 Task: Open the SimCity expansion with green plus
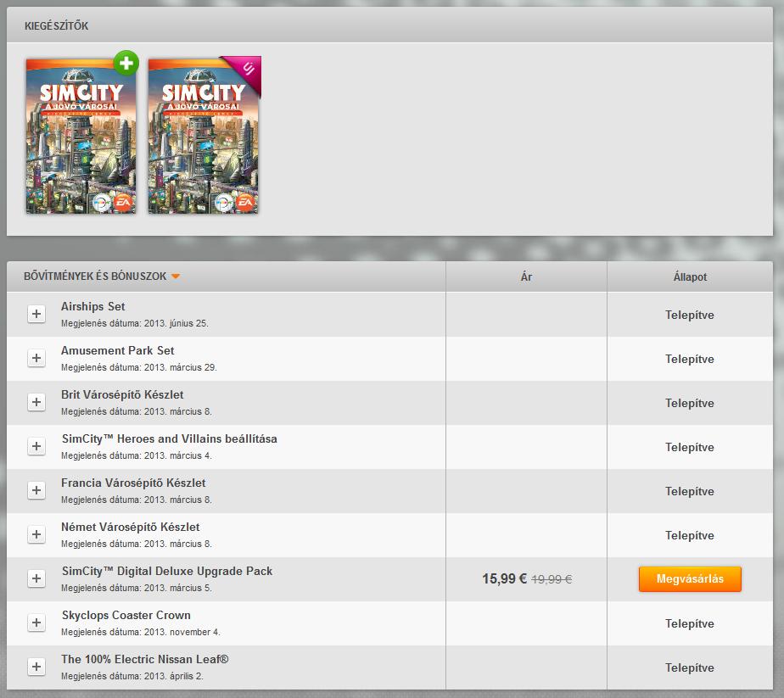point(81,136)
